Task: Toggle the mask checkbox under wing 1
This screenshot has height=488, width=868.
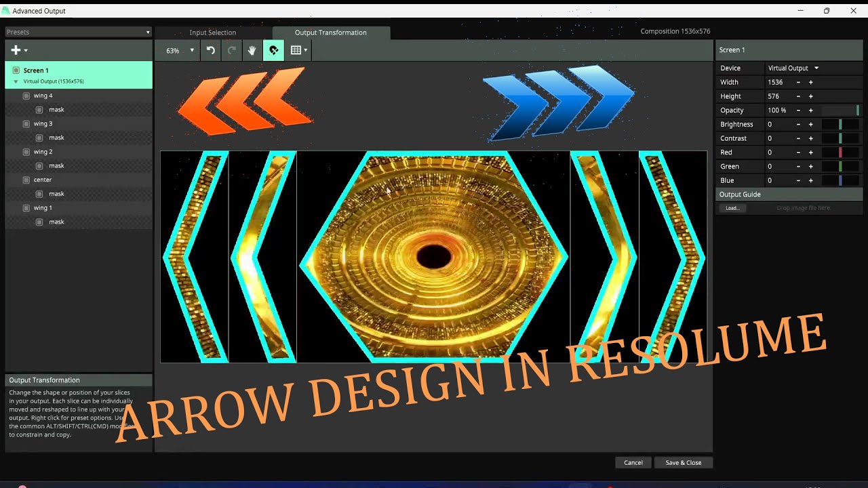Action: (x=39, y=222)
